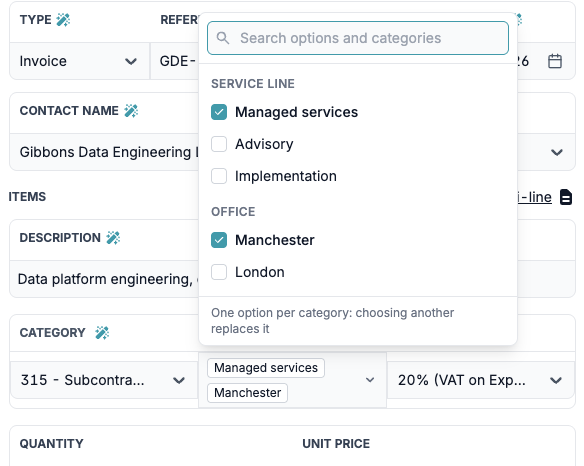Click the magic wand icon beside CATEGORY
The image size is (584, 466).
(102, 333)
